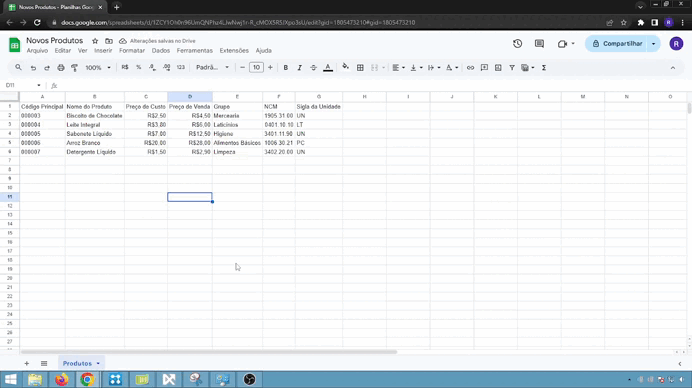Click the name box showing D11

23,85
